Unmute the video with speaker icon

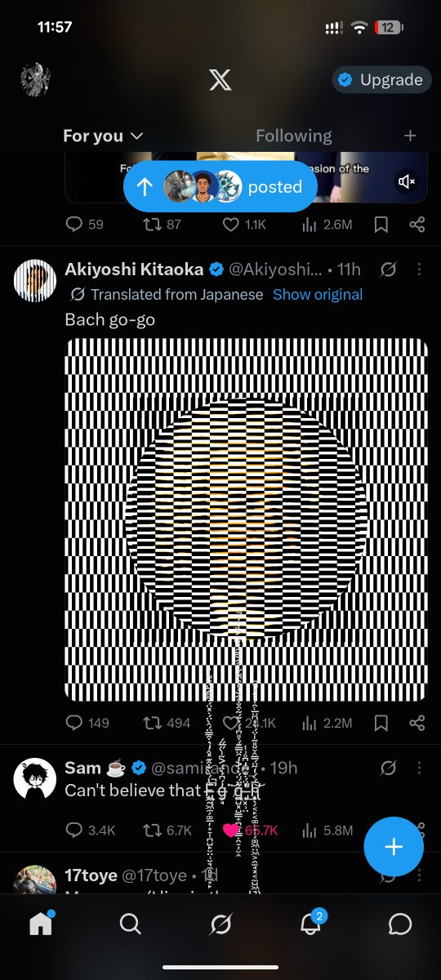407,181
